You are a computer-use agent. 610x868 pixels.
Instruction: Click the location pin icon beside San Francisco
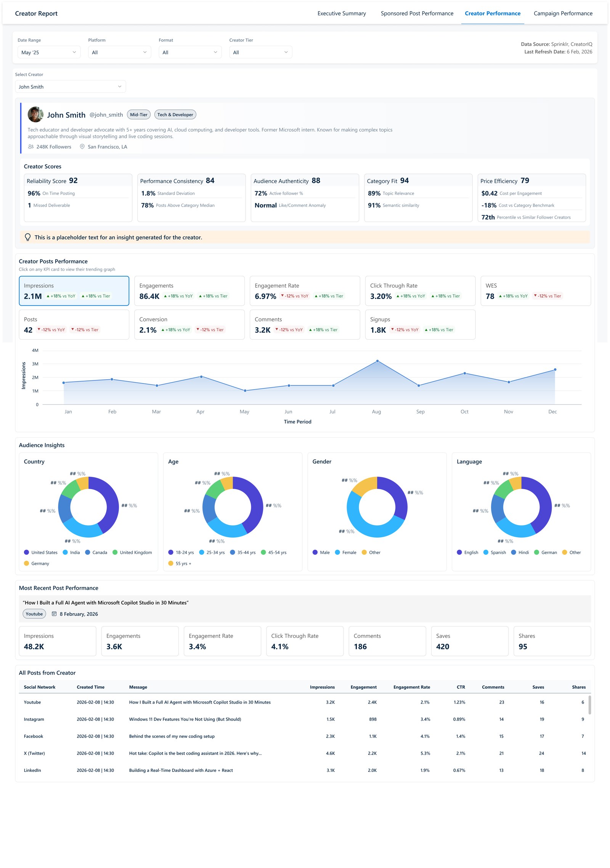point(82,147)
